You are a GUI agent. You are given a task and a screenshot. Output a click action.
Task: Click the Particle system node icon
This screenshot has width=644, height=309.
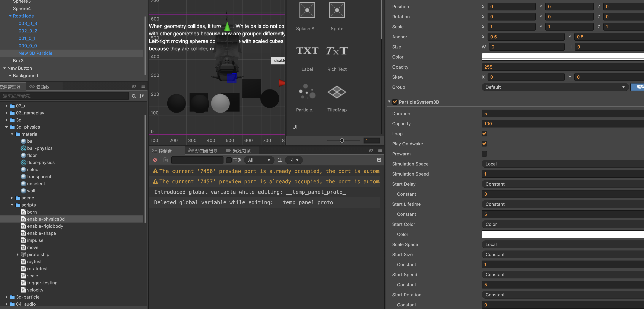(307, 92)
